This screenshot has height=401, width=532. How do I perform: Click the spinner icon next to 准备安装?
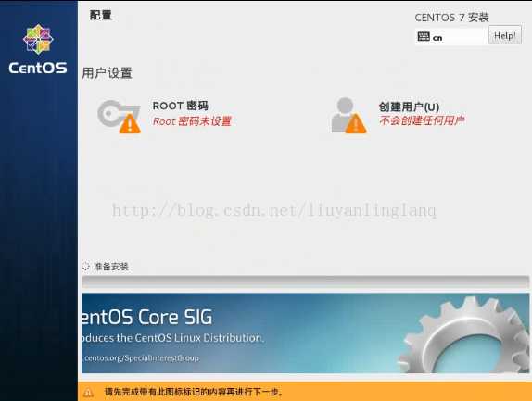click(85, 267)
